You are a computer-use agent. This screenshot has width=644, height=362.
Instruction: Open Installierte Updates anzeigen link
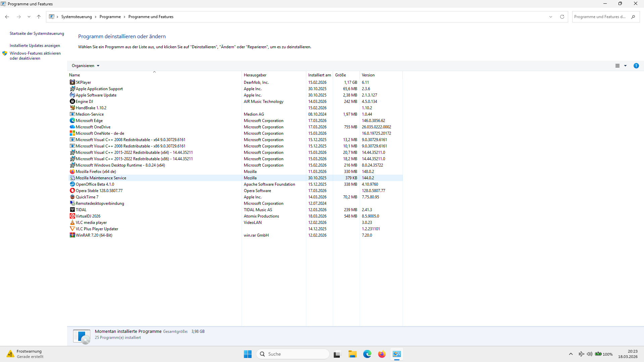coord(35,46)
